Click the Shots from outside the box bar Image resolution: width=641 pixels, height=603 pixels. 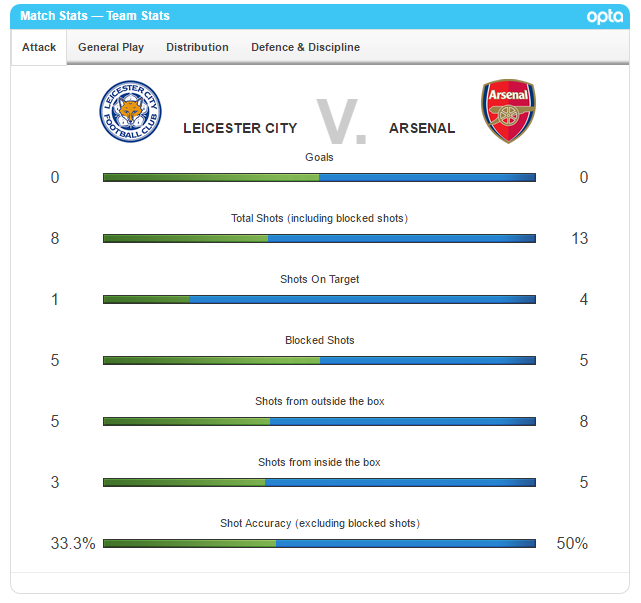pyautogui.click(x=319, y=421)
